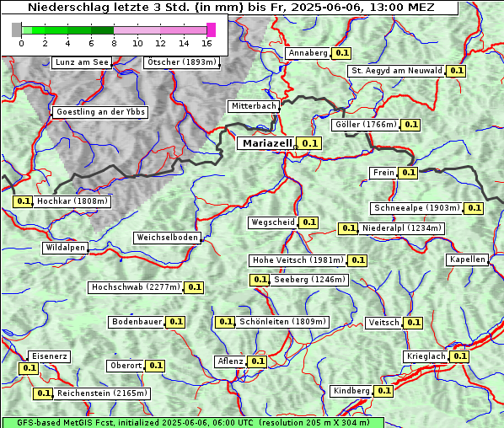Click the magenta swatch at legend end

[x=212, y=29]
